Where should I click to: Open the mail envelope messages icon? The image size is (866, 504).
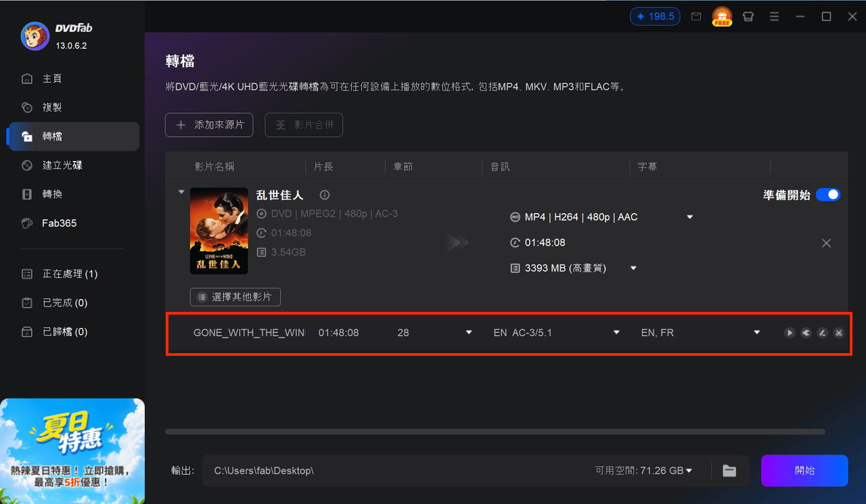(696, 16)
